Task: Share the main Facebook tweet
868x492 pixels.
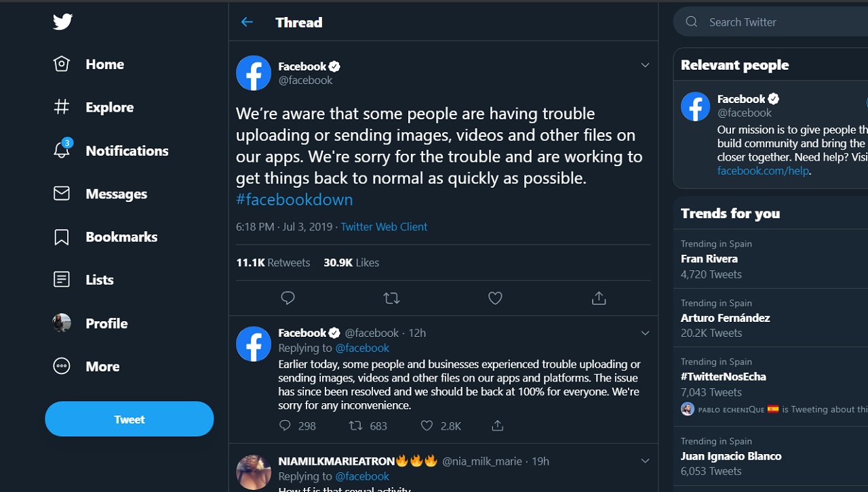Action: 598,298
